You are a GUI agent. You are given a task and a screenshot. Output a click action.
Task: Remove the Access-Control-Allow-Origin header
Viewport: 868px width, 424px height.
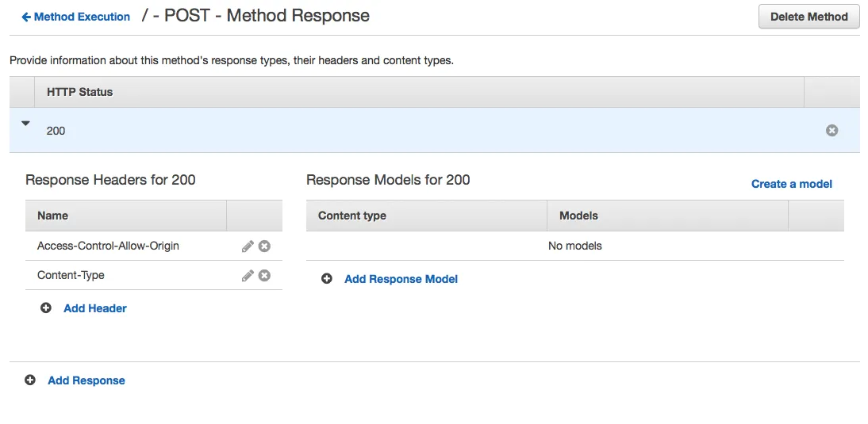coord(265,246)
